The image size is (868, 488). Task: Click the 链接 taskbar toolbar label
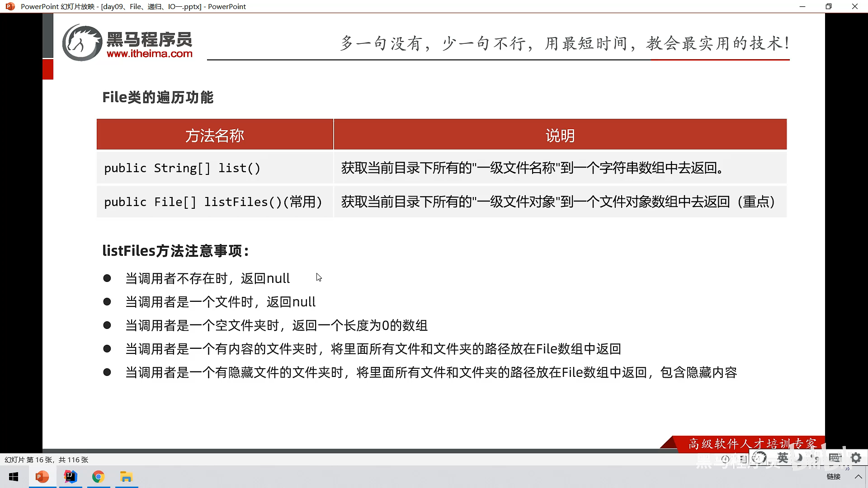[834, 477]
